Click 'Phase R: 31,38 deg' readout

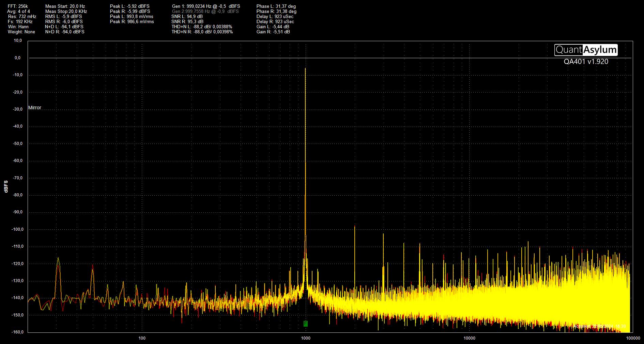point(276,11)
